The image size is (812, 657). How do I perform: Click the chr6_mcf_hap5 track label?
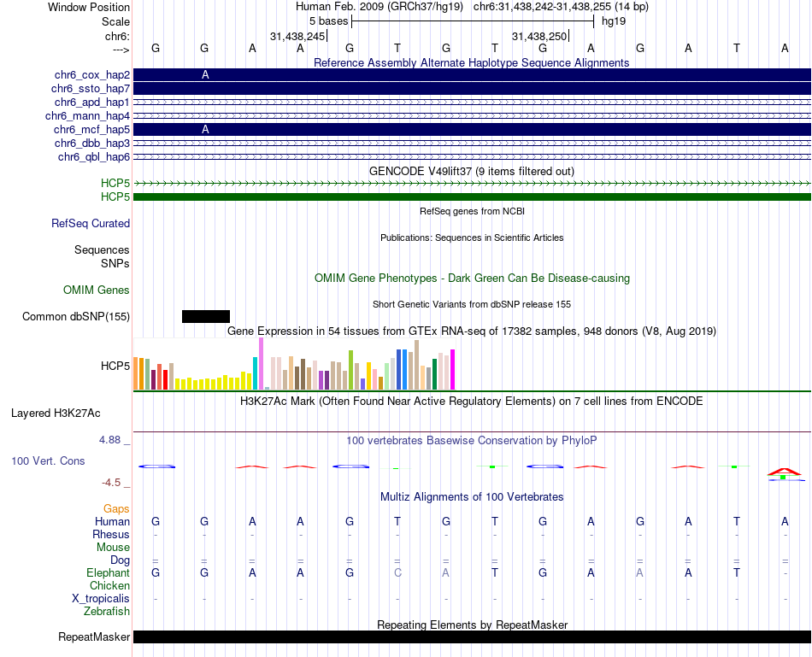tap(91, 129)
